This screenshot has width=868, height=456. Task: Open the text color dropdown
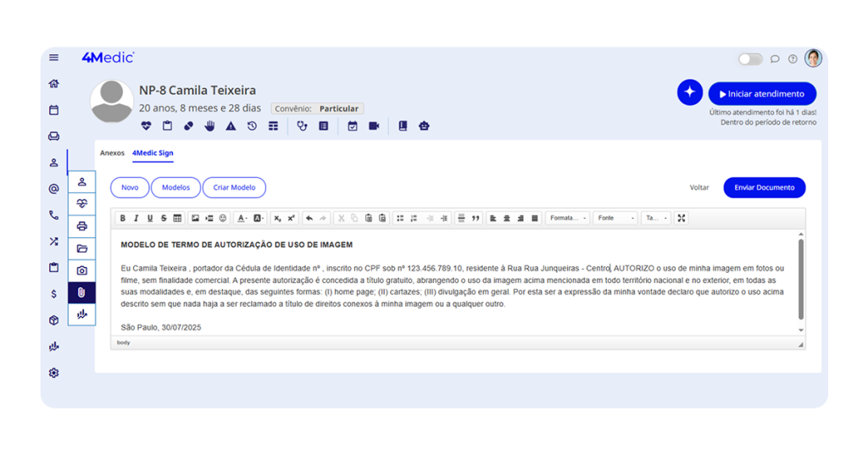[x=242, y=218]
